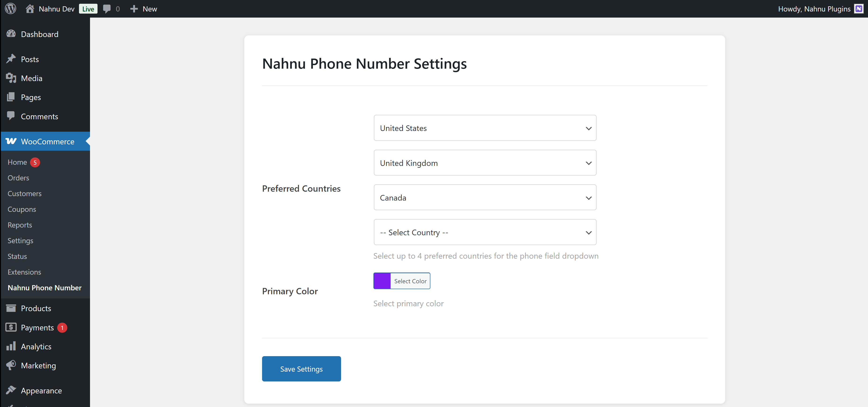
Task: Go to Nahnu Phone Number settings menu
Action: coord(45,288)
